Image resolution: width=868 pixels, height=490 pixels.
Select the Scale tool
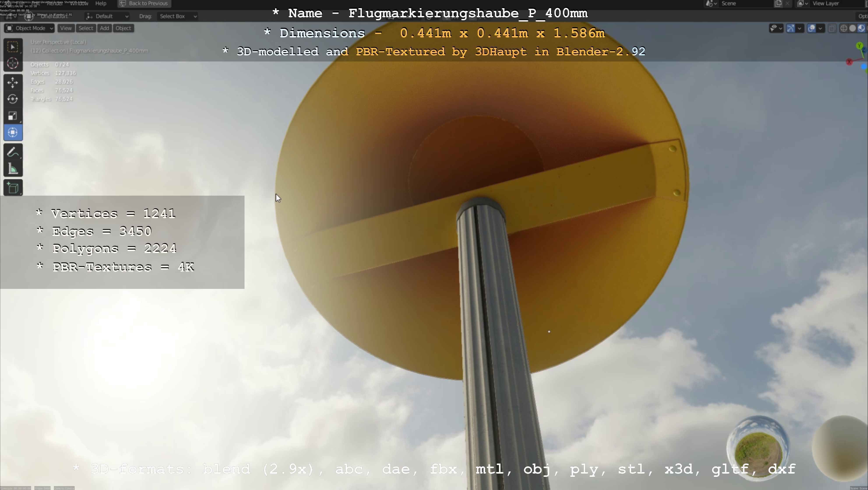pos(13,116)
